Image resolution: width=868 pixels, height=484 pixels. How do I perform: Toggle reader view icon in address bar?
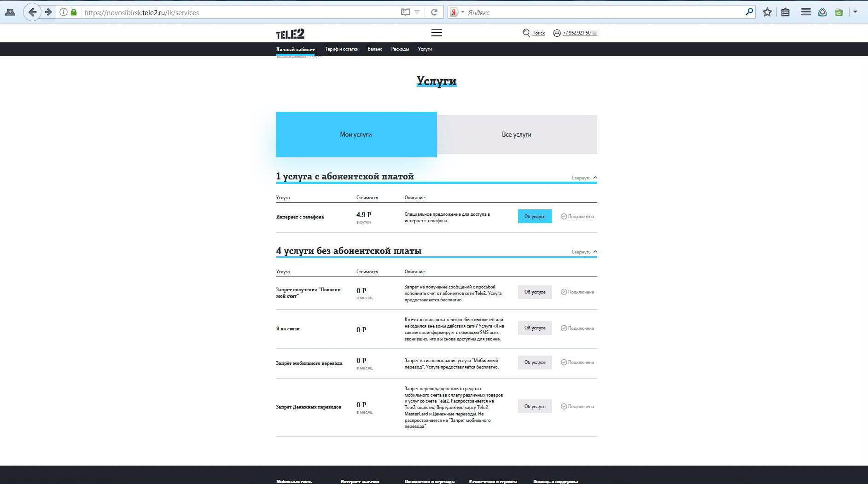pyautogui.click(x=405, y=12)
